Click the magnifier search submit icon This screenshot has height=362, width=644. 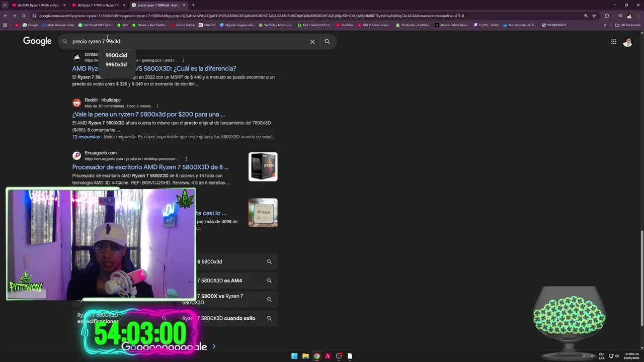[x=327, y=42]
